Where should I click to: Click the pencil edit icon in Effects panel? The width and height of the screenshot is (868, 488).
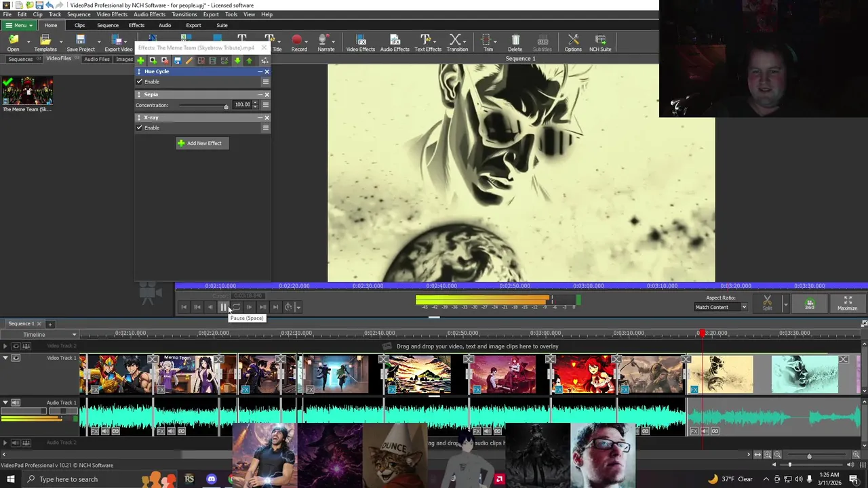tap(189, 61)
